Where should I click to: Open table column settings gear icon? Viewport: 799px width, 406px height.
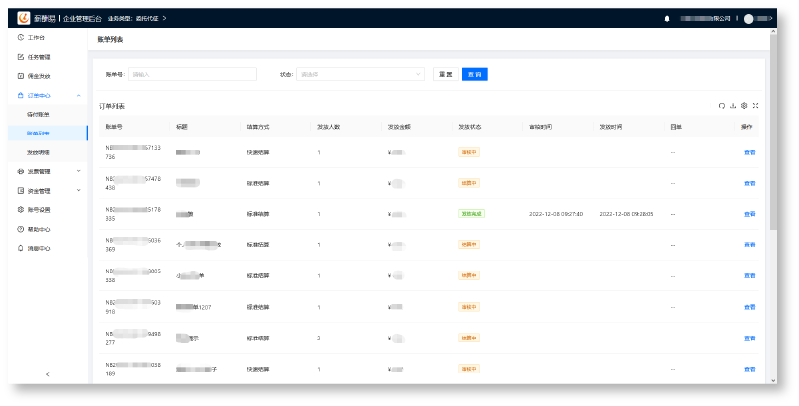click(x=744, y=105)
